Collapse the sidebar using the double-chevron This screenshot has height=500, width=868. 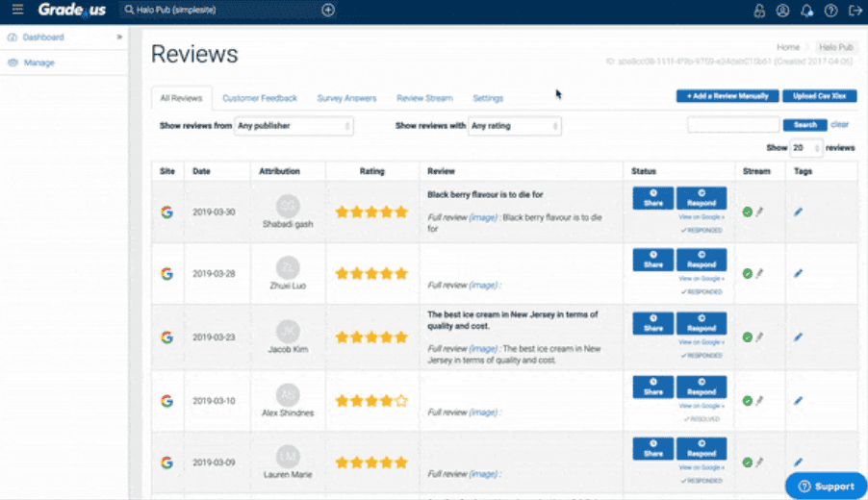pyautogui.click(x=120, y=37)
